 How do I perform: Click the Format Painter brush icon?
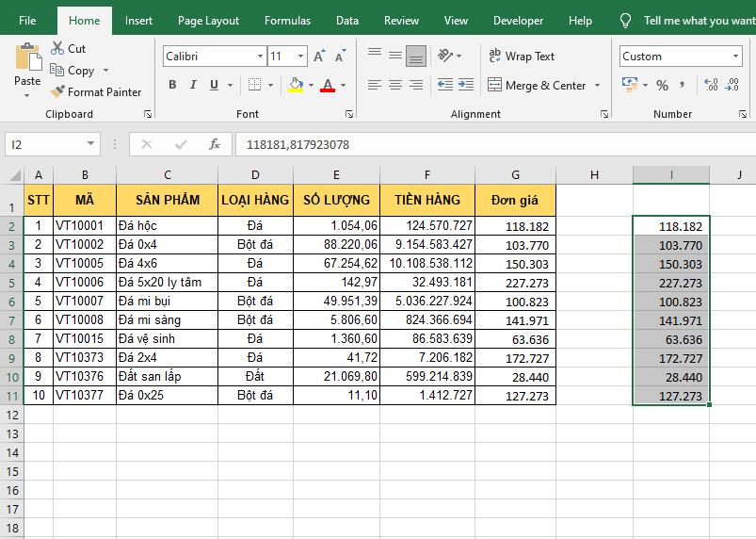coord(57,92)
